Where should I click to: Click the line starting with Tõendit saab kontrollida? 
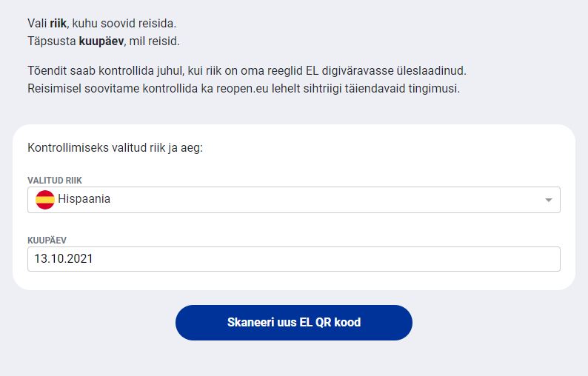coord(247,71)
